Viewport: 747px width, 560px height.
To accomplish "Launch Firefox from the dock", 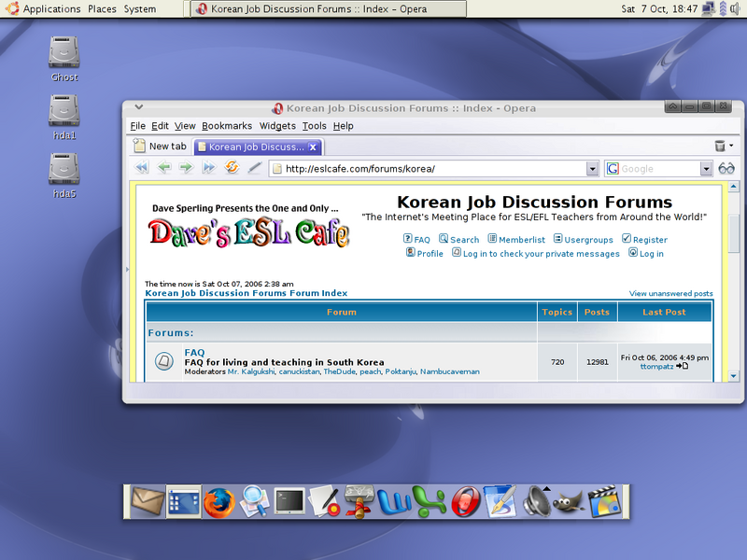I will click(219, 502).
